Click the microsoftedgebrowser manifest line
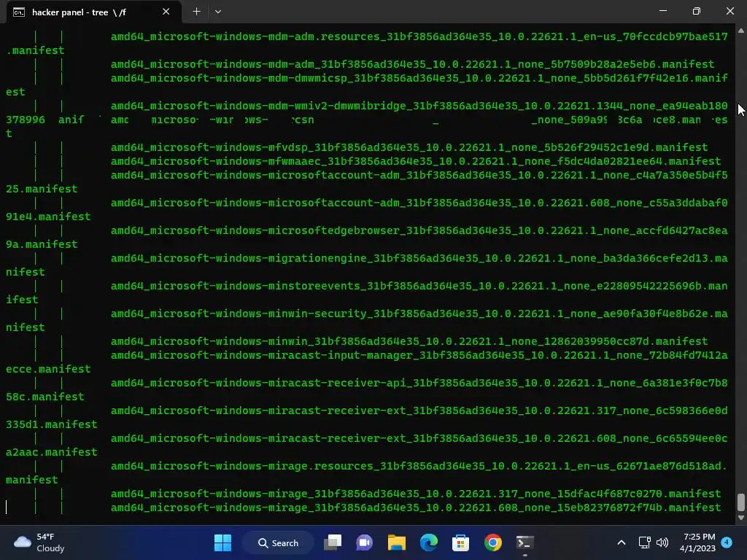The width and height of the screenshot is (747, 560). pos(419,231)
